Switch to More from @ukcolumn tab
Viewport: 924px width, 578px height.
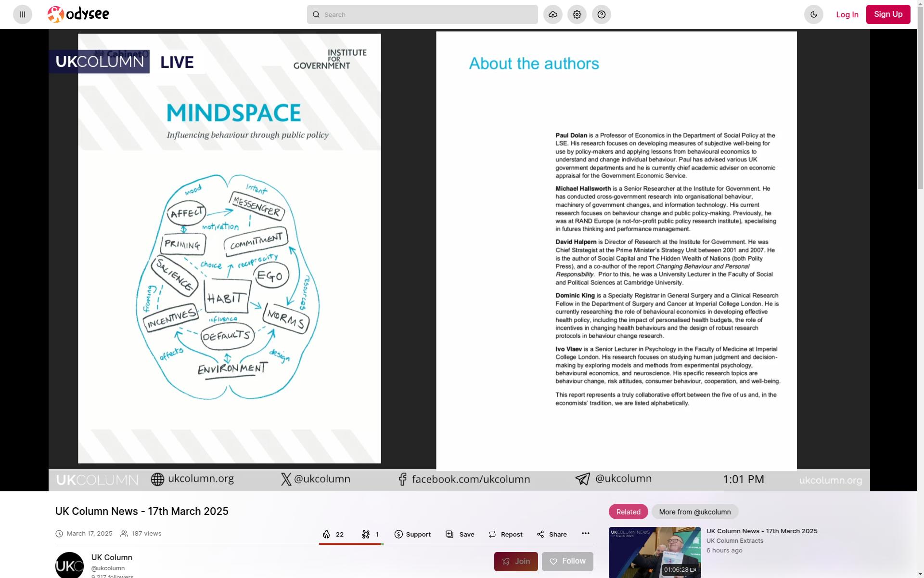coord(694,512)
